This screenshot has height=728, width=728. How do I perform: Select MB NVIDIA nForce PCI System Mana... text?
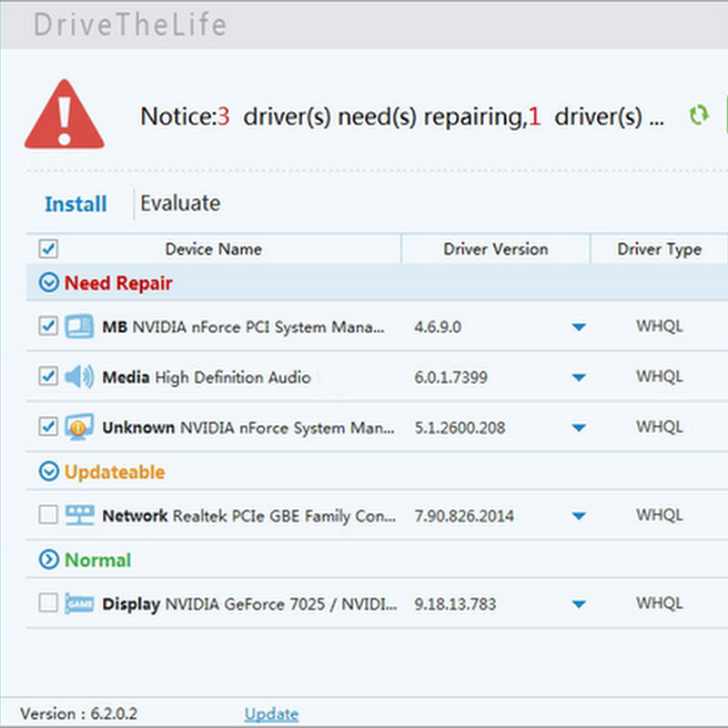coord(243,327)
